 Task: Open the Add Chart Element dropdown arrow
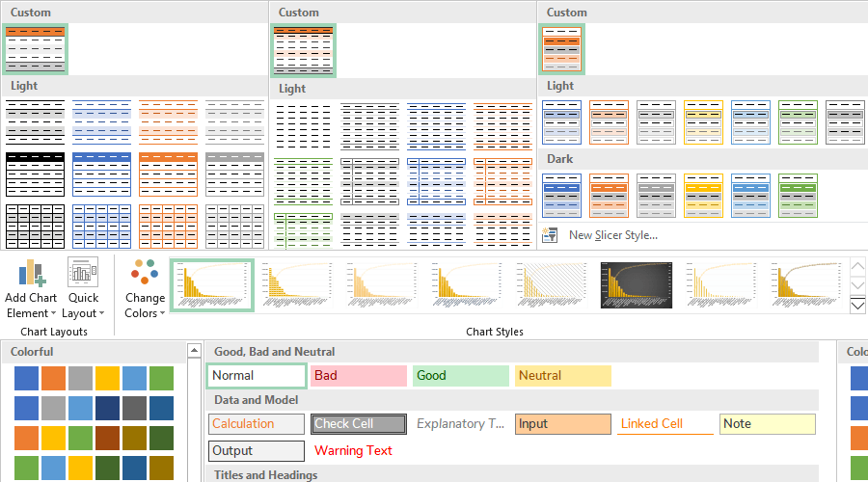click(x=53, y=313)
